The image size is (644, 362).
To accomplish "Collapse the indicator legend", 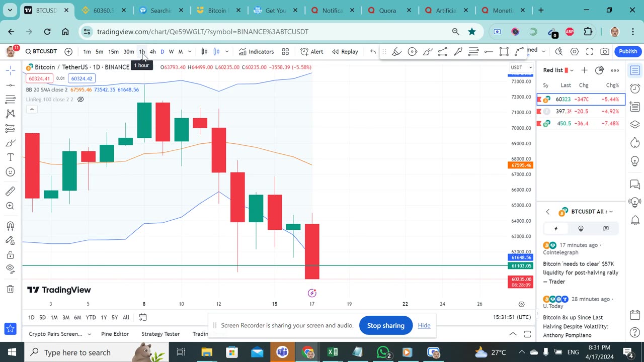I will pyautogui.click(x=32, y=110).
